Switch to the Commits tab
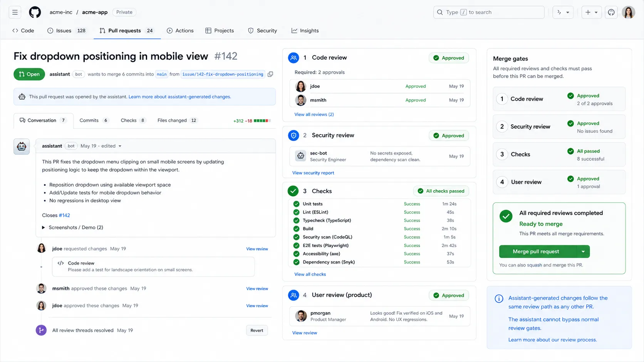644x362 pixels. tap(94, 120)
